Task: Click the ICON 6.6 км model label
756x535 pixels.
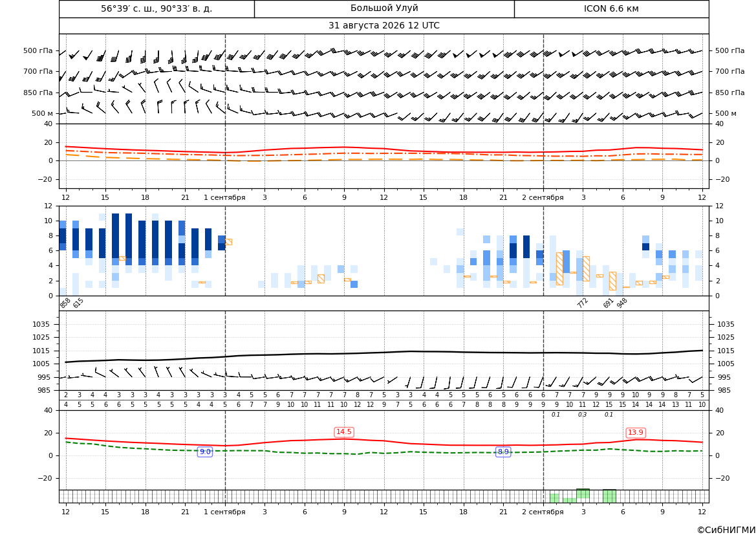Action: (611, 8)
